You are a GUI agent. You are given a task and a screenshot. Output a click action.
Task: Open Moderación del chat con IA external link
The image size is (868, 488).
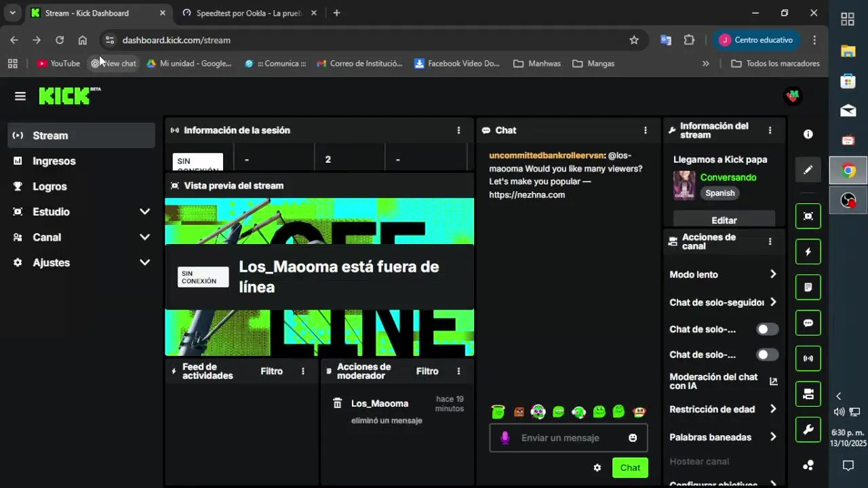[x=773, y=382]
